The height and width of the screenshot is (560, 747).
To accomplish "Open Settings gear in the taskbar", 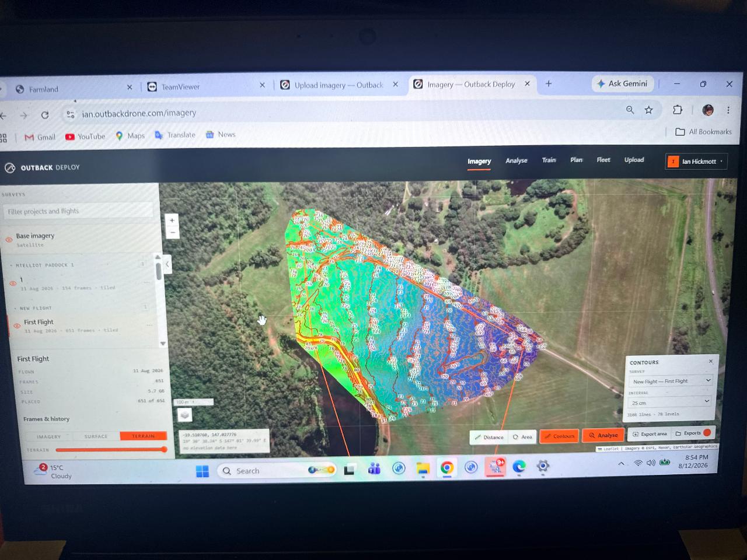I will point(543,466).
